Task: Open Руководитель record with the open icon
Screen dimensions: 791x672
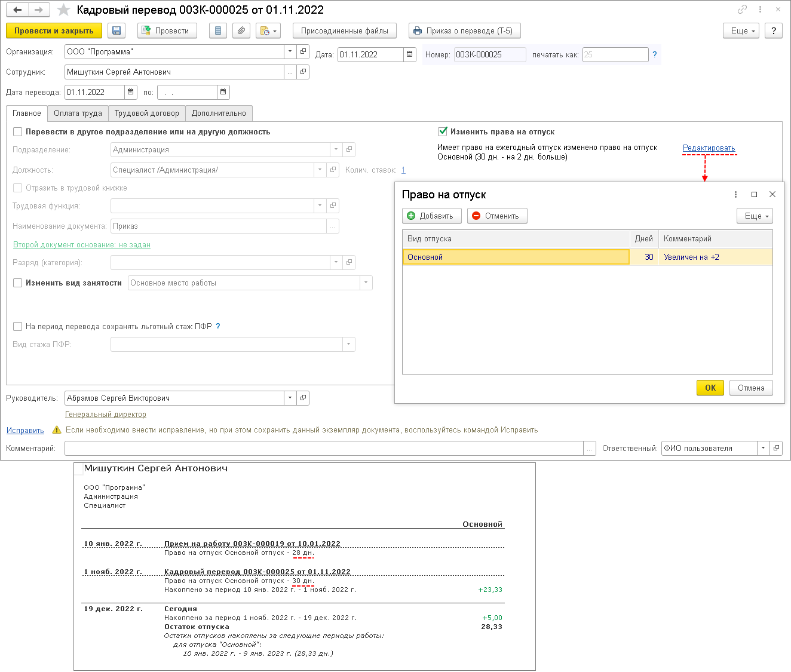Action: (x=303, y=398)
